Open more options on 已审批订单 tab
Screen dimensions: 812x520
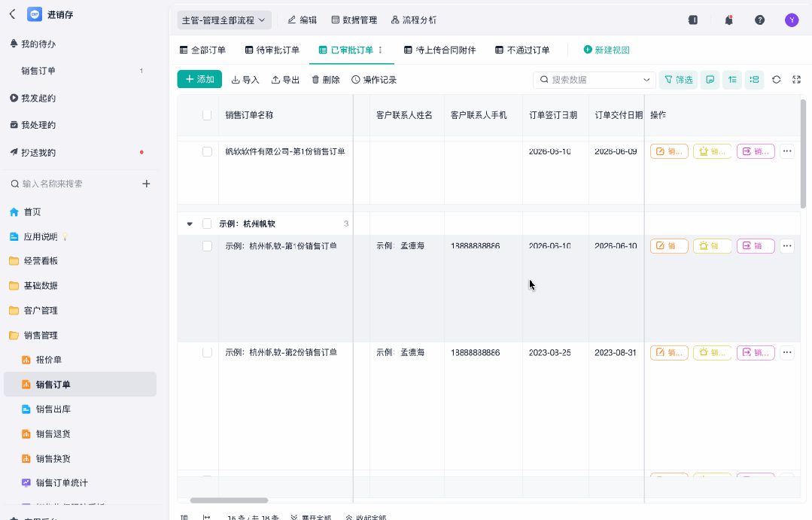click(x=380, y=50)
